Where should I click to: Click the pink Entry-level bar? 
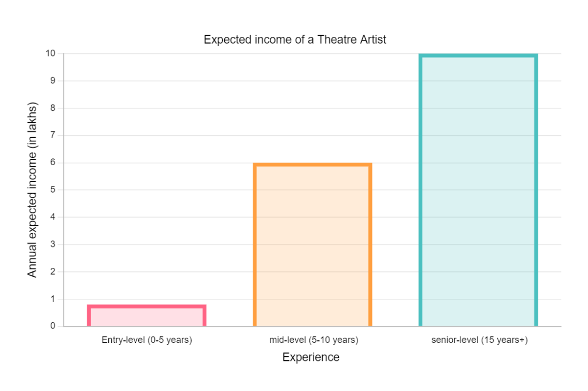[147, 316]
